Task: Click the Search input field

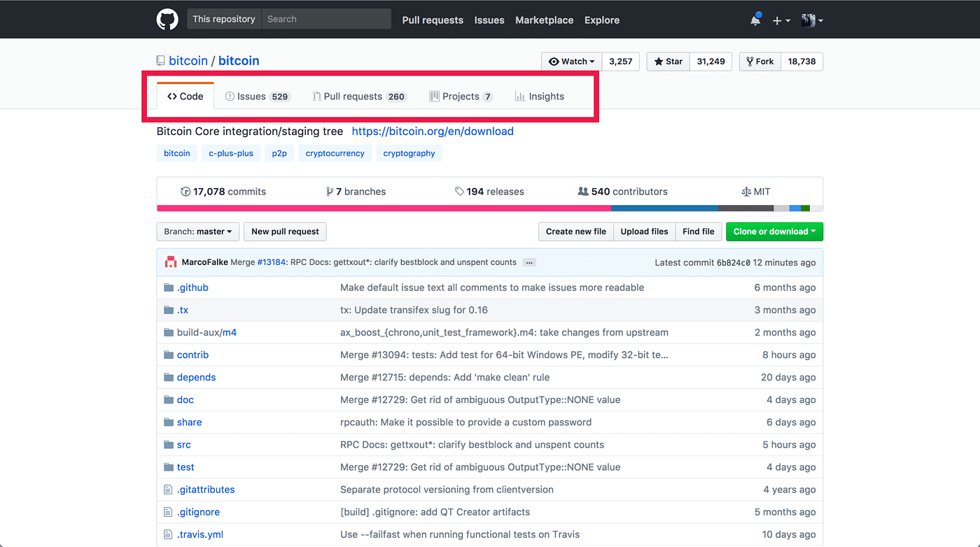Action: (x=326, y=19)
